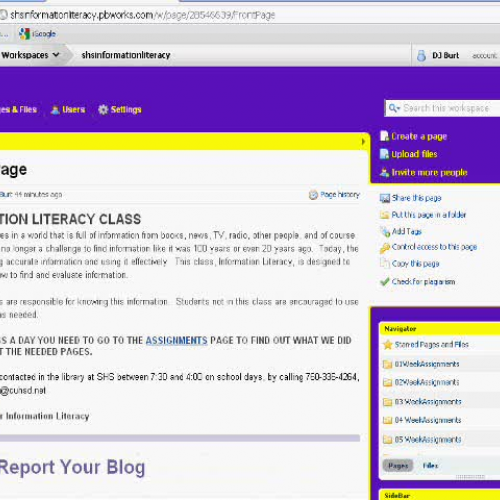500x500 pixels.
Task: Open the Pages & Files tab
Action: point(18,109)
